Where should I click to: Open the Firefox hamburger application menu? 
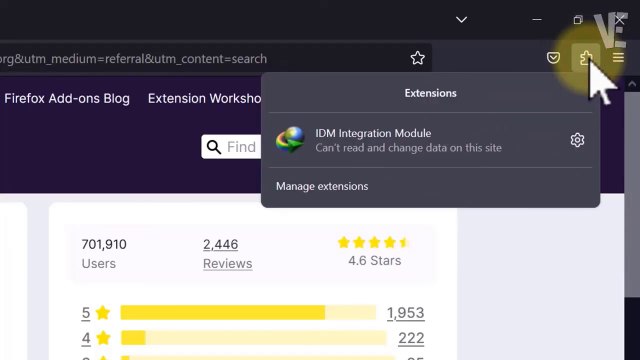[618, 58]
